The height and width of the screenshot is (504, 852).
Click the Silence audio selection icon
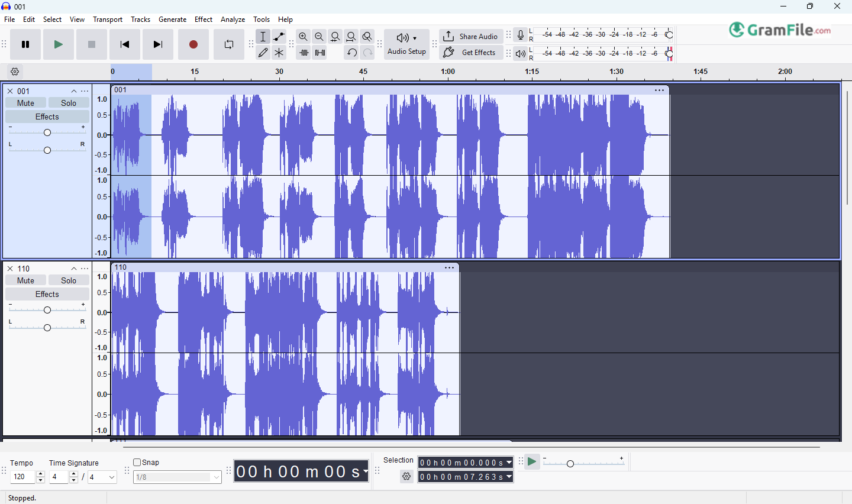coord(319,53)
